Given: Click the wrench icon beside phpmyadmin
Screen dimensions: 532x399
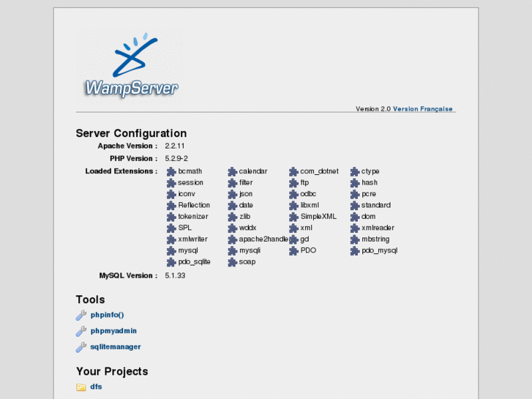Looking at the screenshot, I should tap(80, 331).
